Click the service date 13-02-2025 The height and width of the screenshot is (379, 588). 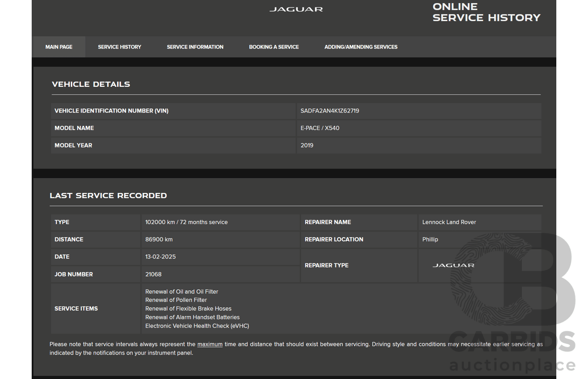160,257
